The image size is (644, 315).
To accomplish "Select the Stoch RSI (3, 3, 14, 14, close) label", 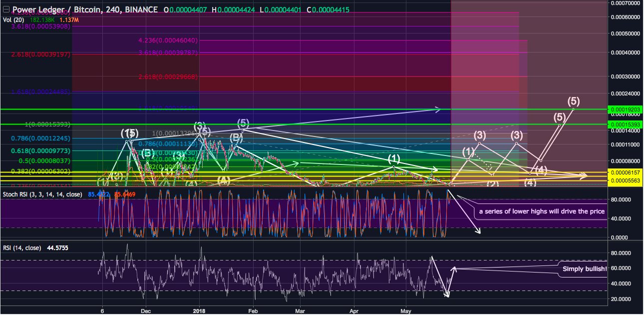I will pyautogui.click(x=42, y=194).
